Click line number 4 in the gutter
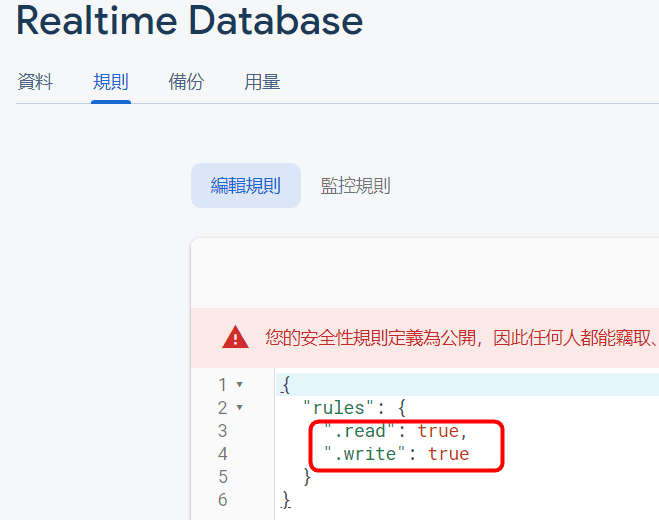This screenshot has height=520, width=659. tap(222, 454)
